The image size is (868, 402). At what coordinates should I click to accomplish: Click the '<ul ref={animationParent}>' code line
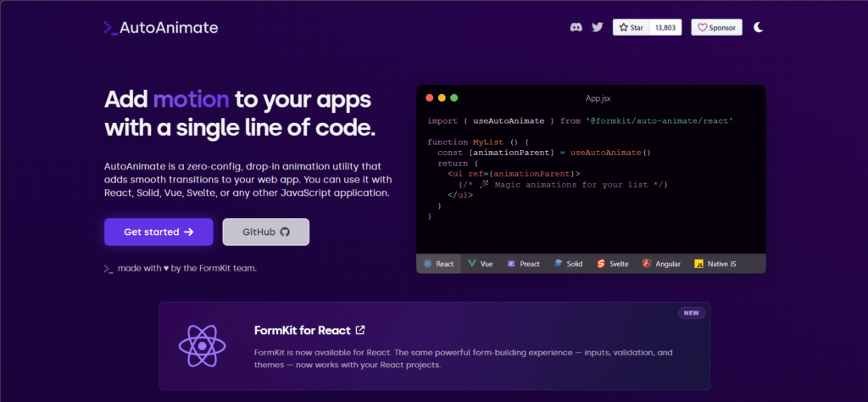(514, 174)
